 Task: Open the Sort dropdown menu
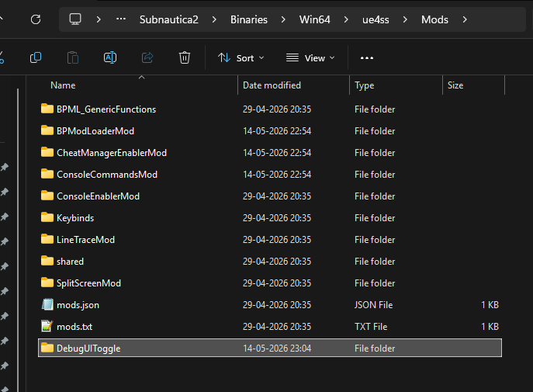pyautogui.click(x=241, y=58)
